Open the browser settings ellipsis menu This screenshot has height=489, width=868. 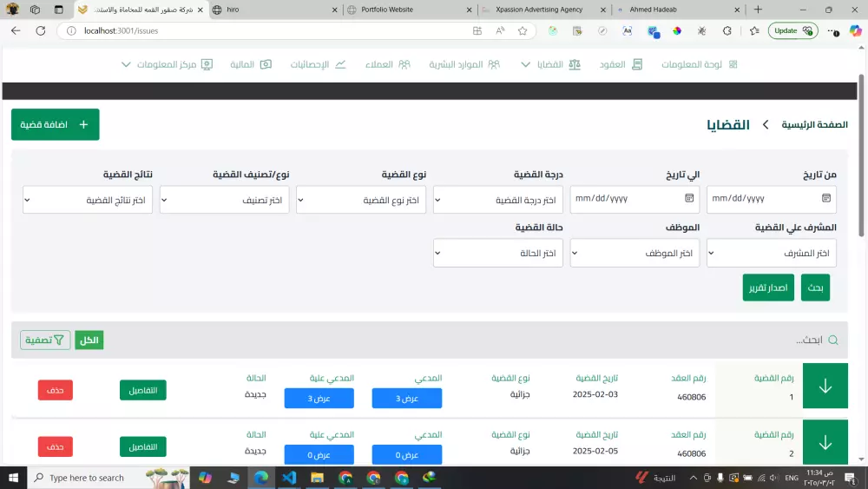pyautogui.click(x=833, y=31)
